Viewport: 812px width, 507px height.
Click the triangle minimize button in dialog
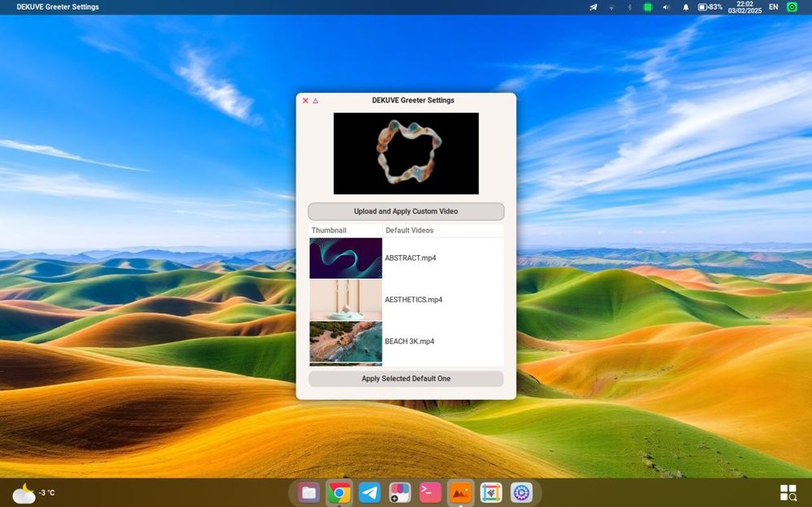pyautogui.click(x=315, y=101)
